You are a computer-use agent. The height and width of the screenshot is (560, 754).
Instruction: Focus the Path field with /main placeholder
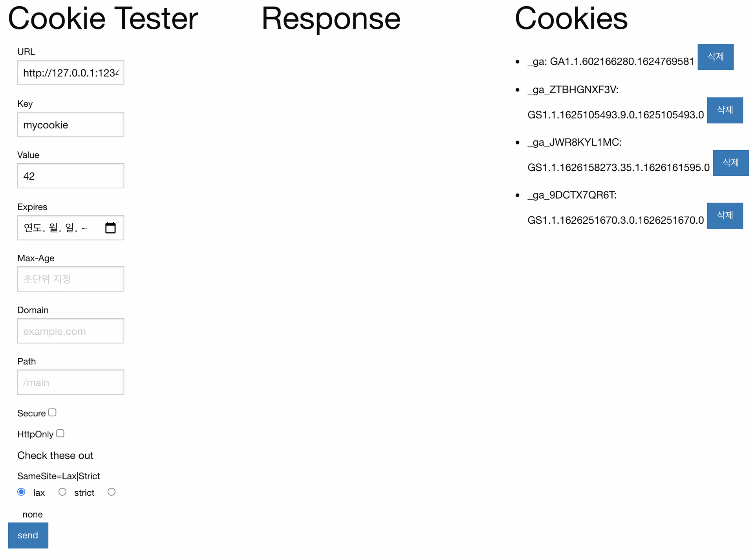pos(71,382)
